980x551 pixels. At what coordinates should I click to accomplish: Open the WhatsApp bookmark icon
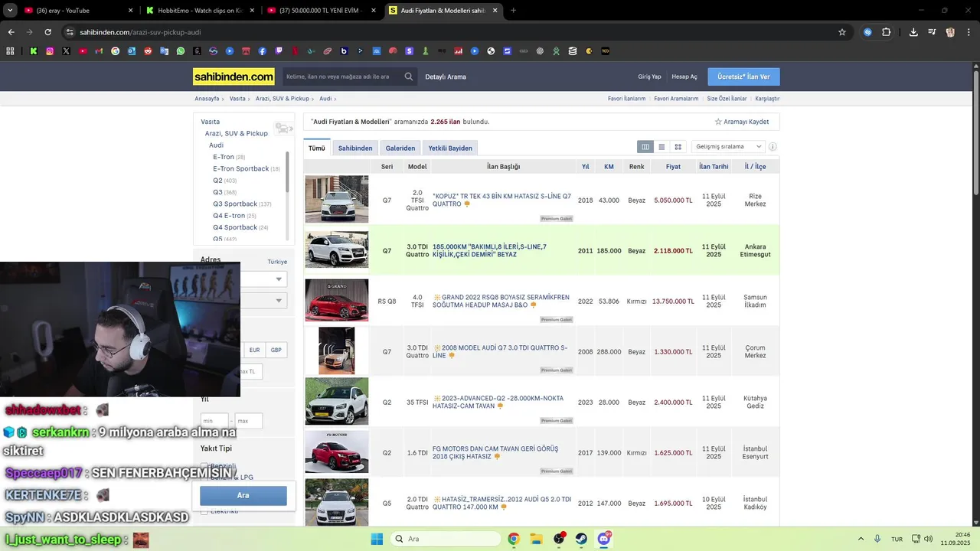click(x=181, y=51)
